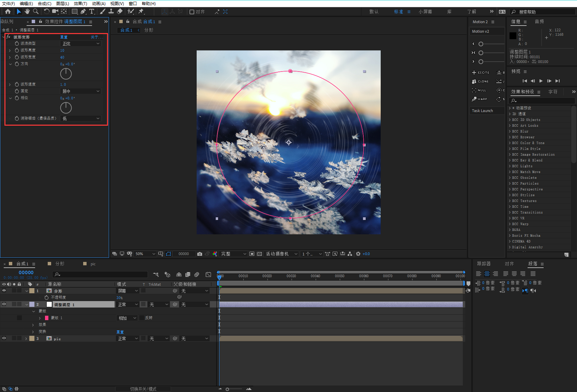This screenshot has width=577, height=392.
Task: Select the Pen tool
Action: 83,12
